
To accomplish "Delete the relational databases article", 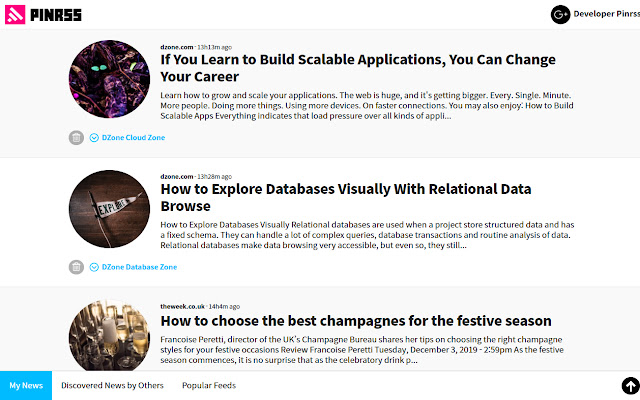I will click(76, 267).
